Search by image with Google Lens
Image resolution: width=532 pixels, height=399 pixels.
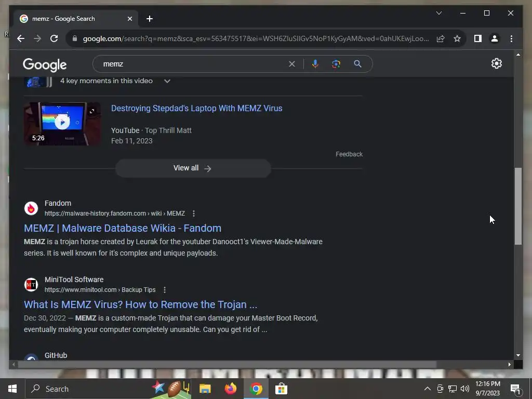[336, 64]
